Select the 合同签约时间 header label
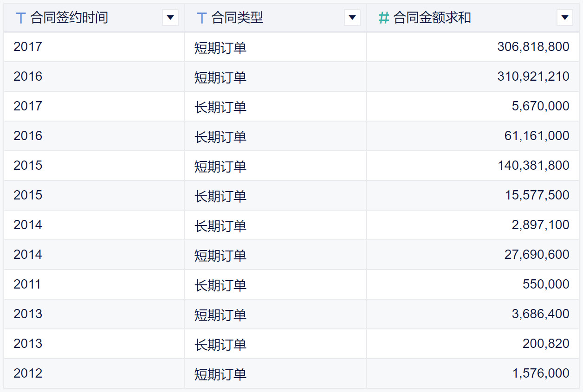583x392 pixels. tap(69, 18)
